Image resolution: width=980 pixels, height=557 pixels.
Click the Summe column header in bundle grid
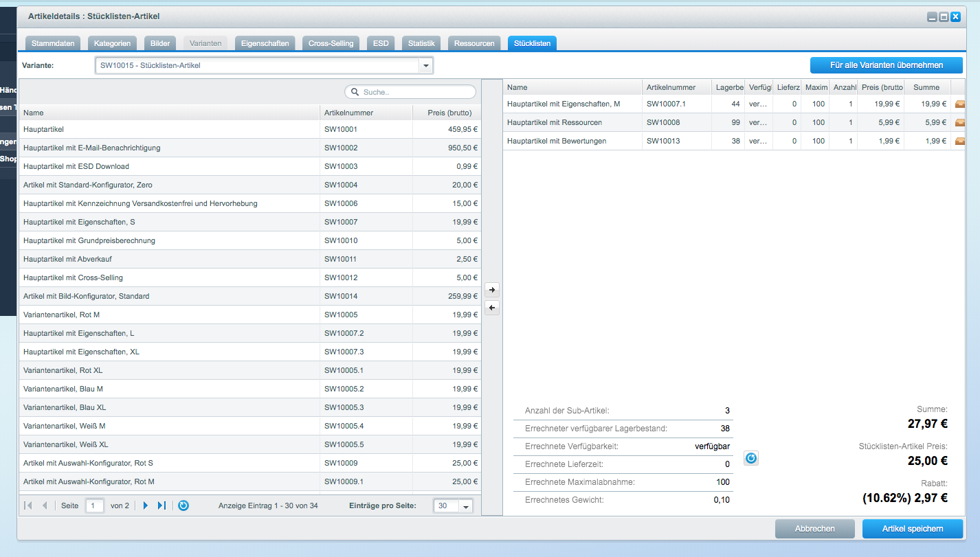click(927, 87)
